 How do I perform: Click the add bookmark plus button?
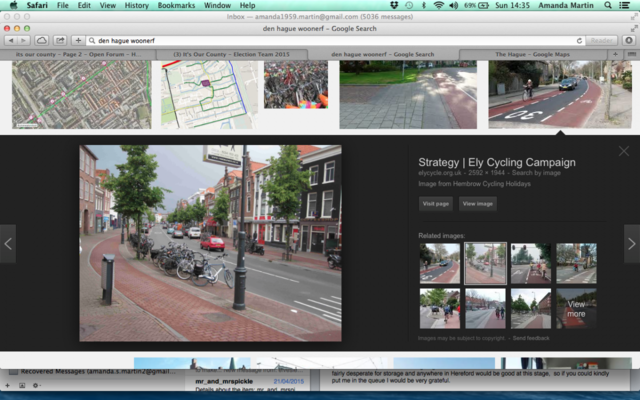pos(78,40)
